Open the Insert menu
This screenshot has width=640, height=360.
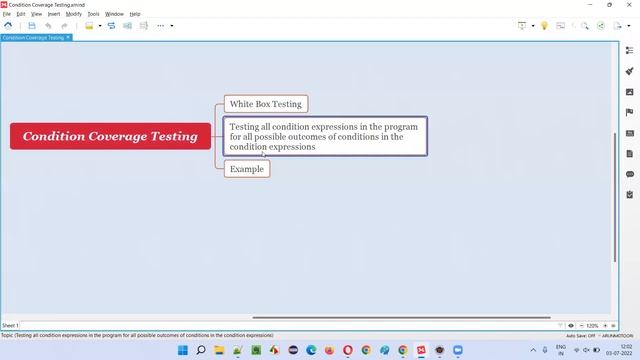tap(53, 14)
